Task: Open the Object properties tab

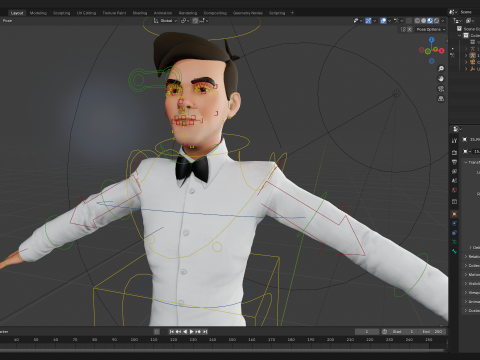Action: [x=454, y=214]
